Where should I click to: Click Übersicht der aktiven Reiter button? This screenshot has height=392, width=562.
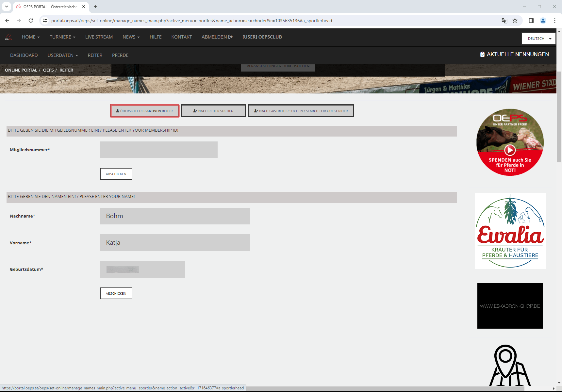click(144, 111)
